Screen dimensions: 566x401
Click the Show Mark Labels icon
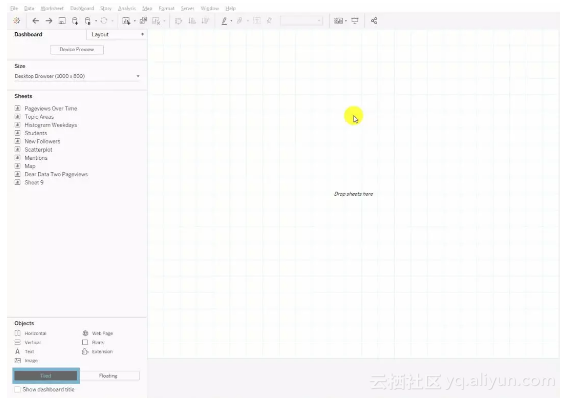(257, 21)
